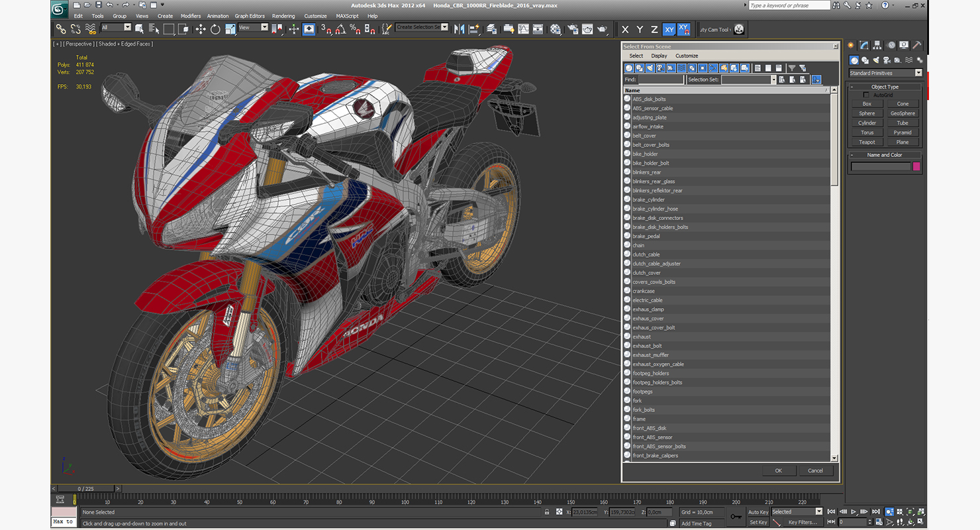Click the Torus primitive button
Screen dimensions: 980x530
coord(867,132)
